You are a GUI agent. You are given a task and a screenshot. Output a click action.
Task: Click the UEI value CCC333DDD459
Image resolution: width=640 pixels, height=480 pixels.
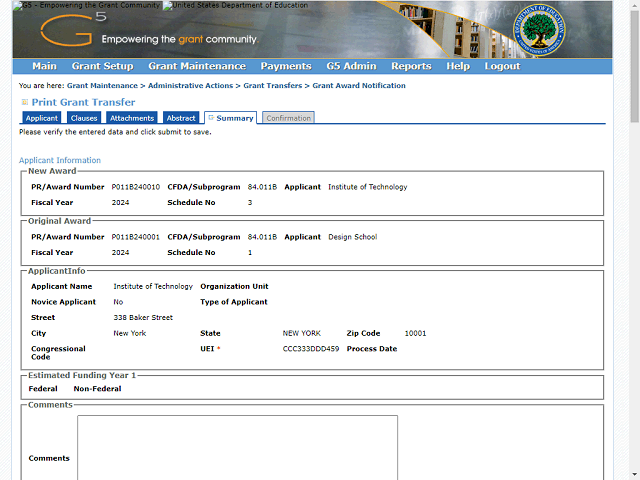click(311, 349)
